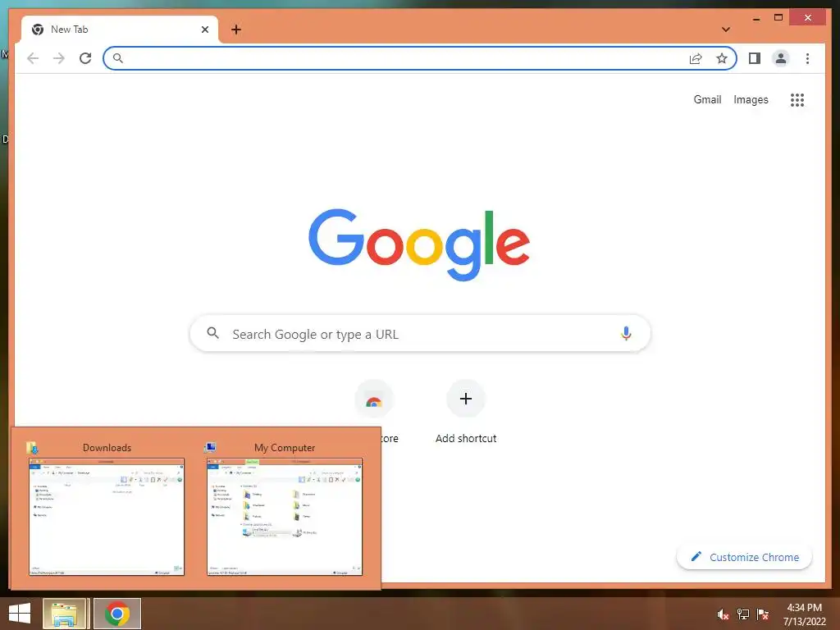Click the My Computer preview title

(285, 448)
